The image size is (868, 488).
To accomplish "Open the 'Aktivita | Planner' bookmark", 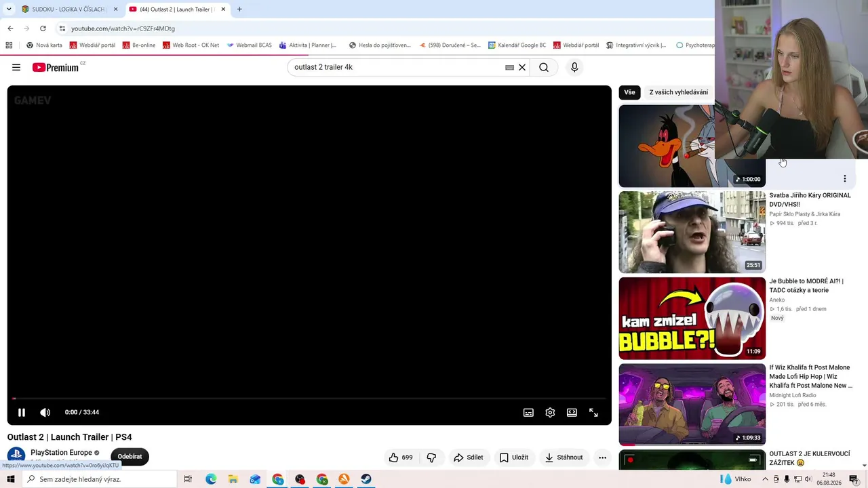I will (308, 45).
